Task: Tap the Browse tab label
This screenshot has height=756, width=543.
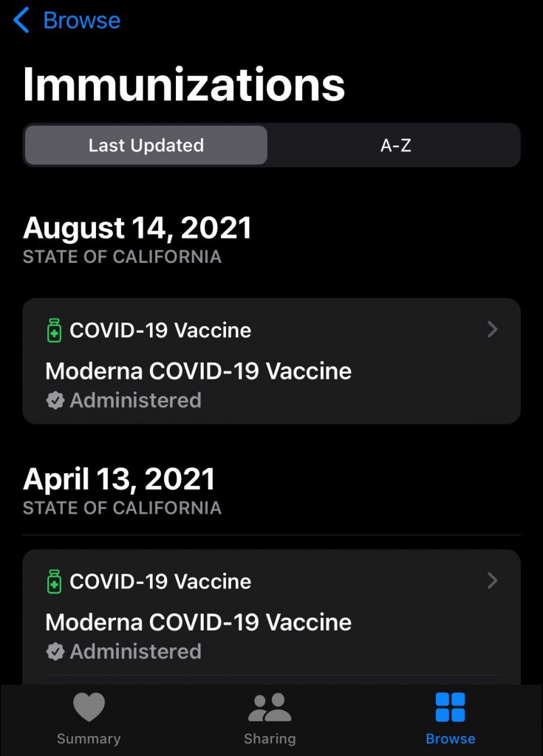Action: coord(450,738)
